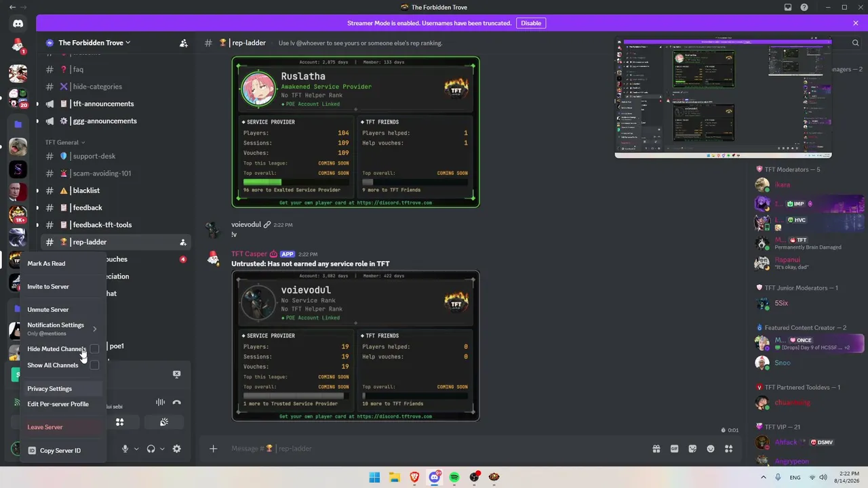Open the apps icon in message bar
This screenshot has height=488, width=868.
729,449
